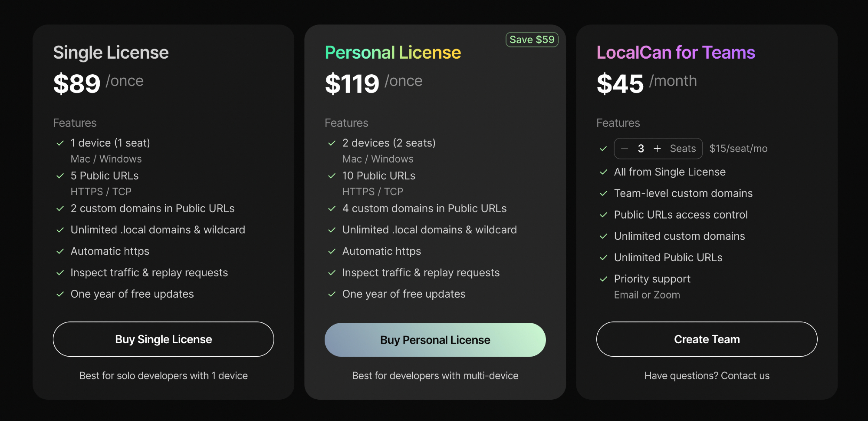Screen dimensions: 868x421
Task: Click the Single License title
Action: point(111,53)
